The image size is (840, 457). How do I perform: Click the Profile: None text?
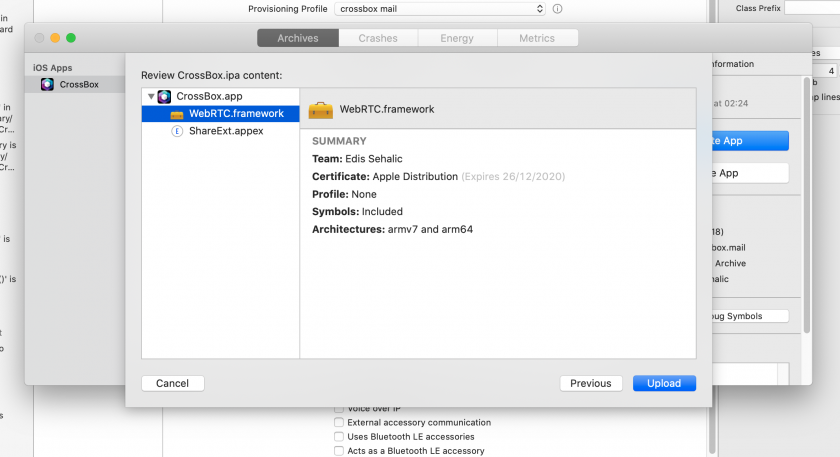(344, 194)
